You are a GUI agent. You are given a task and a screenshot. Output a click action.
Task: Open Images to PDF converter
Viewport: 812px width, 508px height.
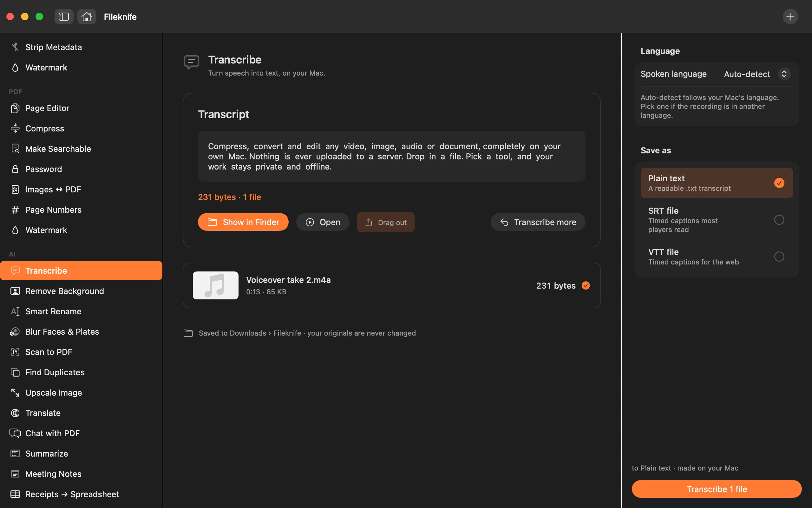pos(81,190)
